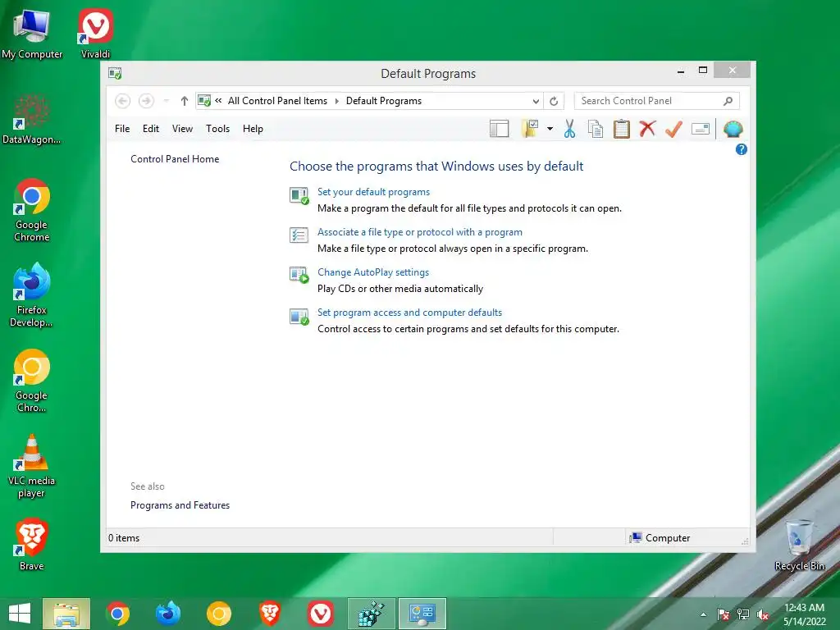Click the Computer status bar entry
Viewport: 840px width, 630px height.
click(x=660, y=538)
